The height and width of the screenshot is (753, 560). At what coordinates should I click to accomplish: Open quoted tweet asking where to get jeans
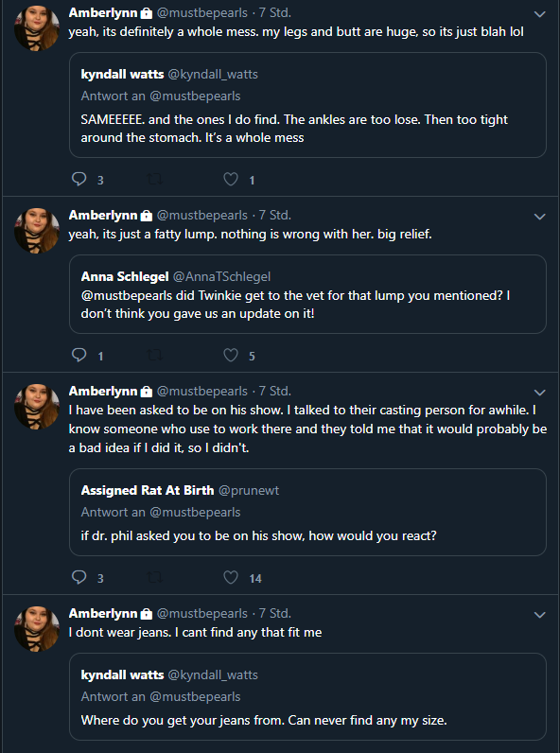coord(307,697)
